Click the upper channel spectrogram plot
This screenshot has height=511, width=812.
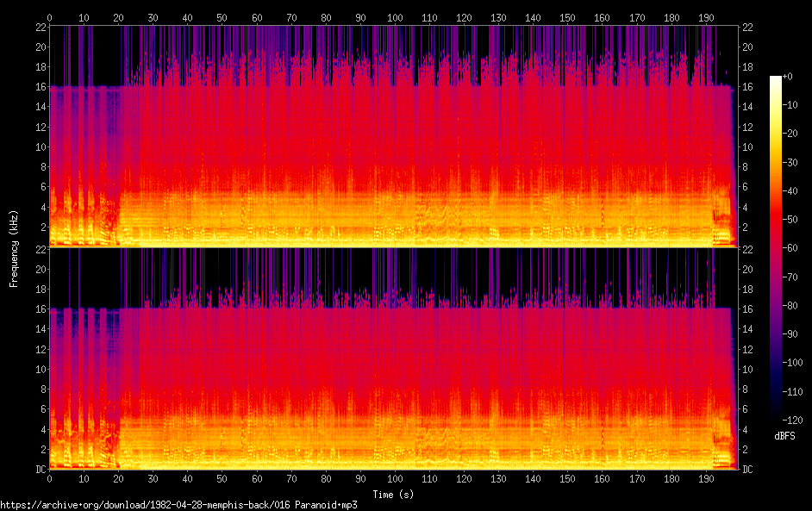[394, 136]
